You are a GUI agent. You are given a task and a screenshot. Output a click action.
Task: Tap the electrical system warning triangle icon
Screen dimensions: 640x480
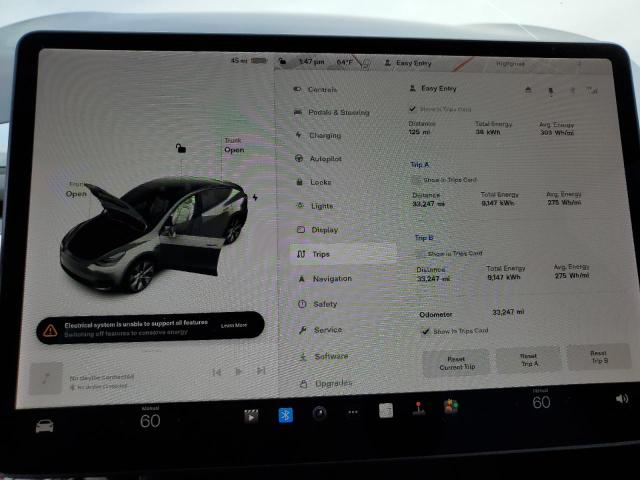coord(50,330)
